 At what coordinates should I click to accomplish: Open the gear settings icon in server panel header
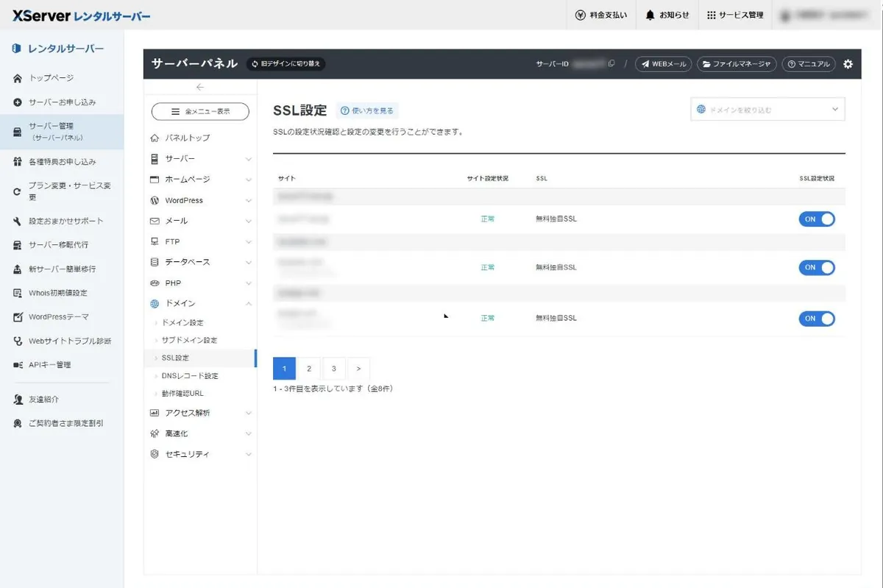[848, 64]
